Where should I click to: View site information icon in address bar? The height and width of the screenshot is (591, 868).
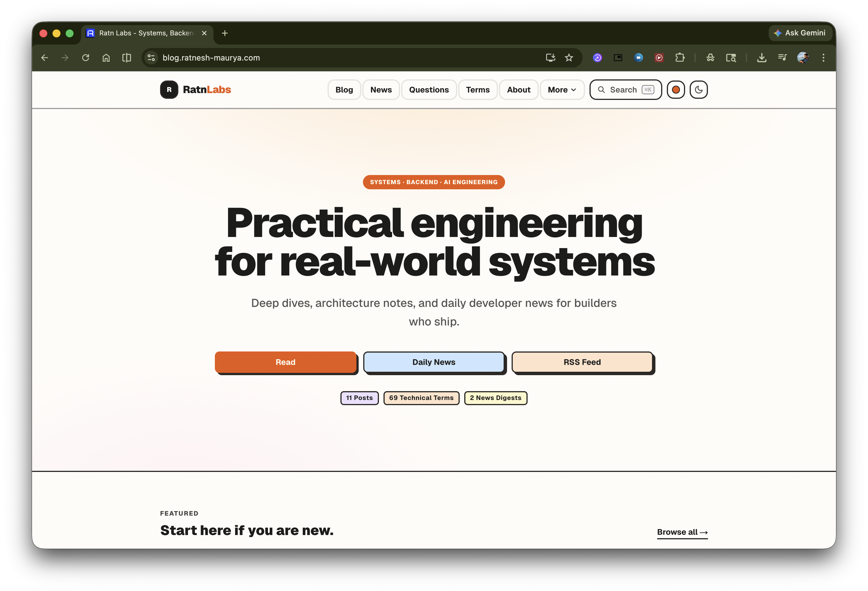coord(151,58)
